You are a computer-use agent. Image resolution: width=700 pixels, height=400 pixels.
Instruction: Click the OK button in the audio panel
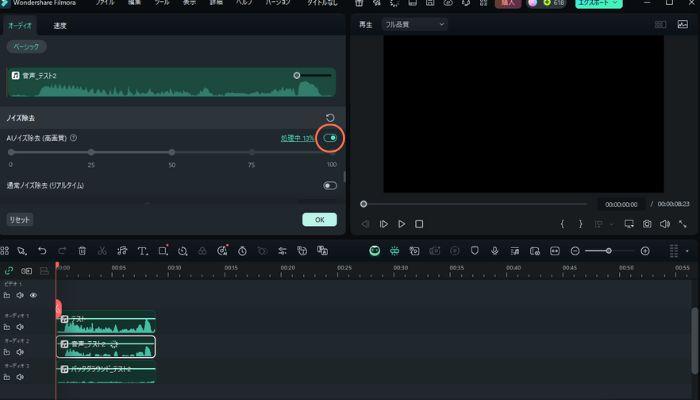tap(319, 219)
